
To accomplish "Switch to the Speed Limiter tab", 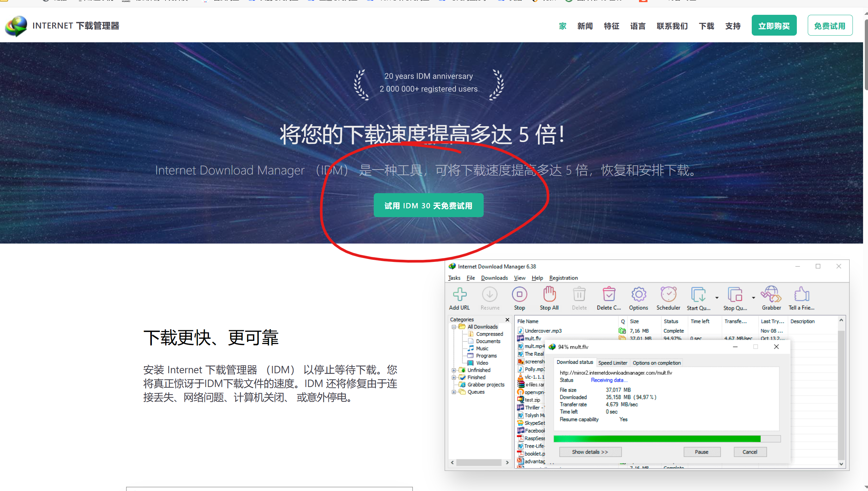I will tap(613, 363).
